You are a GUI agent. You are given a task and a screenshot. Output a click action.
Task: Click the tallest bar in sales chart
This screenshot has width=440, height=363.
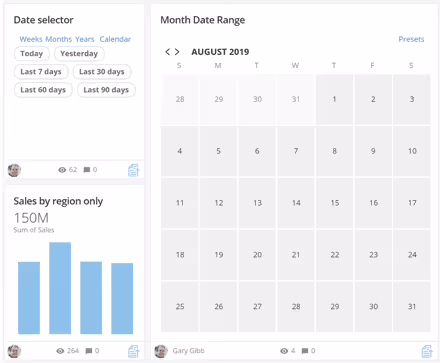coord(60,288)
